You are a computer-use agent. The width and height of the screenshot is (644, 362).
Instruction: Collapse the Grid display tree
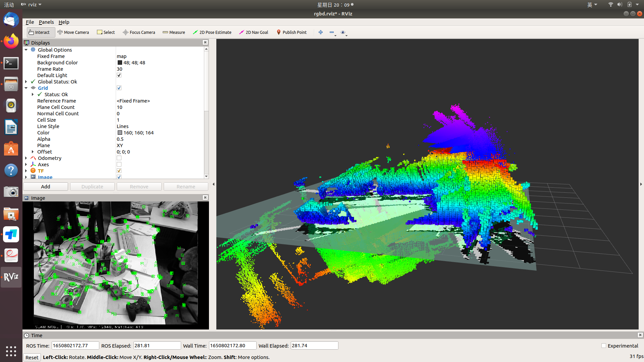pyautogui.click(x=26, y=88)
